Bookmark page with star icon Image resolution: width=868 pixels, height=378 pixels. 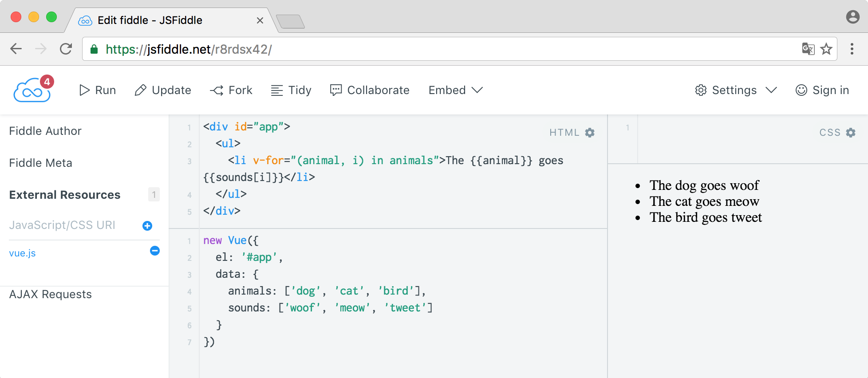pos(826,49)
